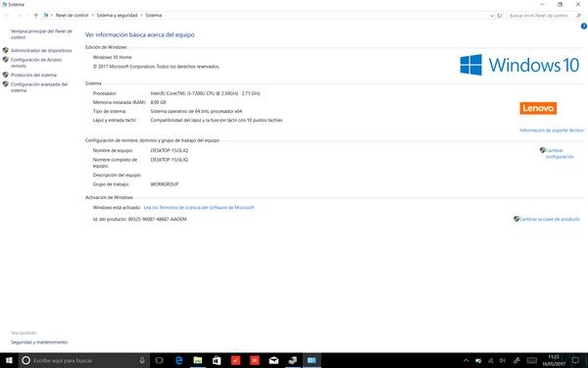The width and height of the screenshot is (588, 368).
Task: Select the Windows está activado text
Action: point(117,207)
